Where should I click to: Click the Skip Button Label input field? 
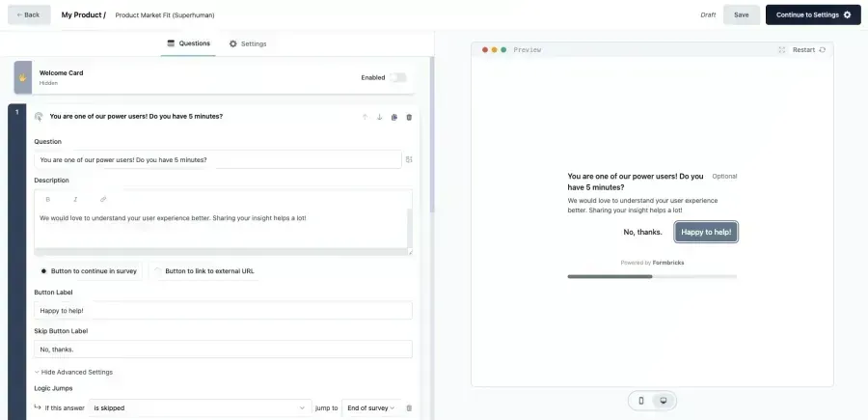tap(223, 350)
